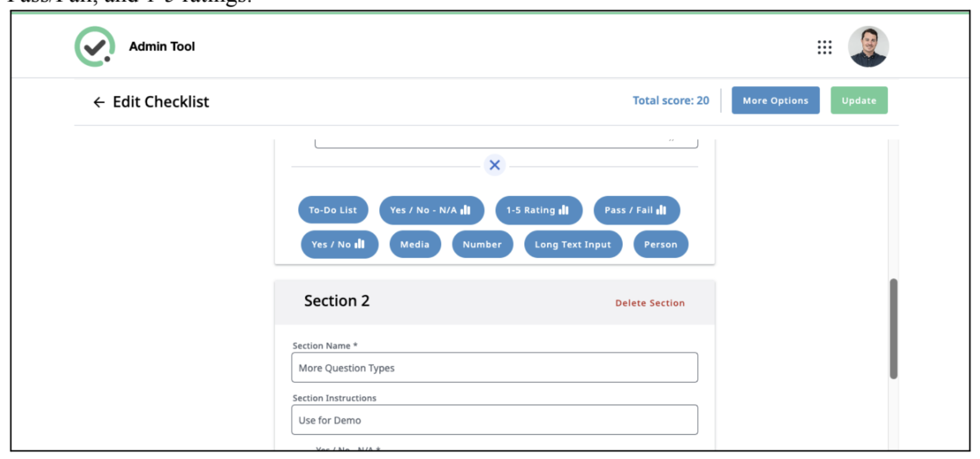The width and height of the screenshot is (980, 459).
Task: Click the Section Name input field
Action: pyautogui.click(x=494, y=368)
